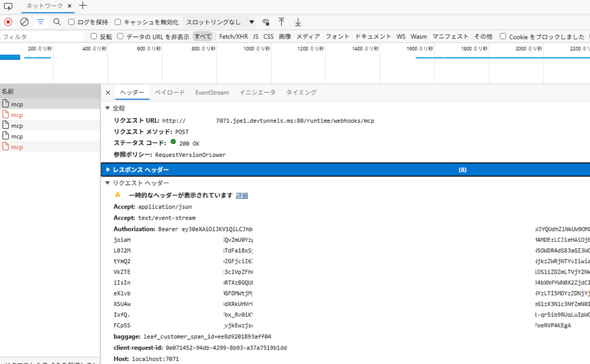Switch to ヘッダー tab

point(132,93)
